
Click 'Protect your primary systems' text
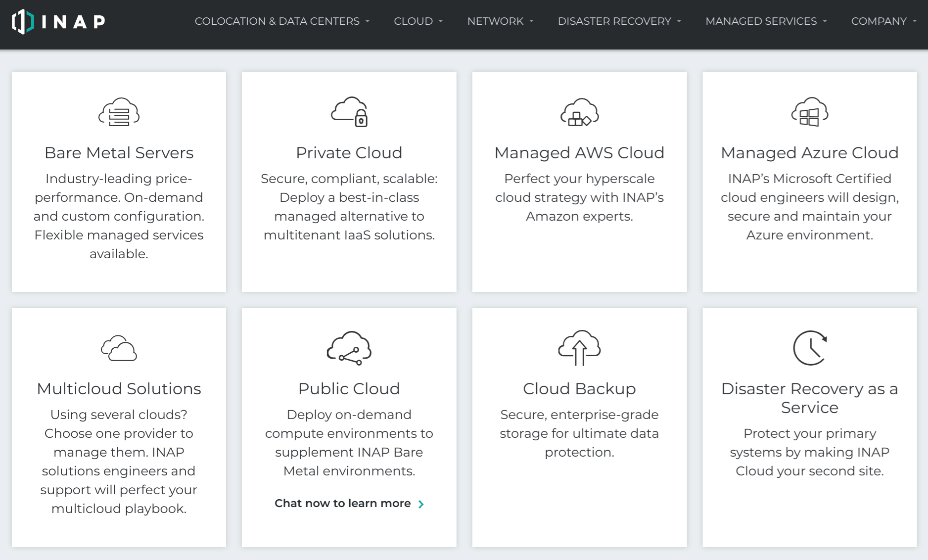[x=810, y=452]
